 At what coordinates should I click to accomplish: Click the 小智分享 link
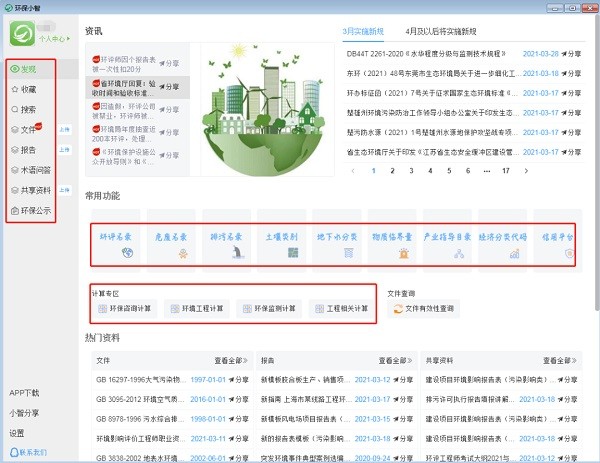(24, 413)
